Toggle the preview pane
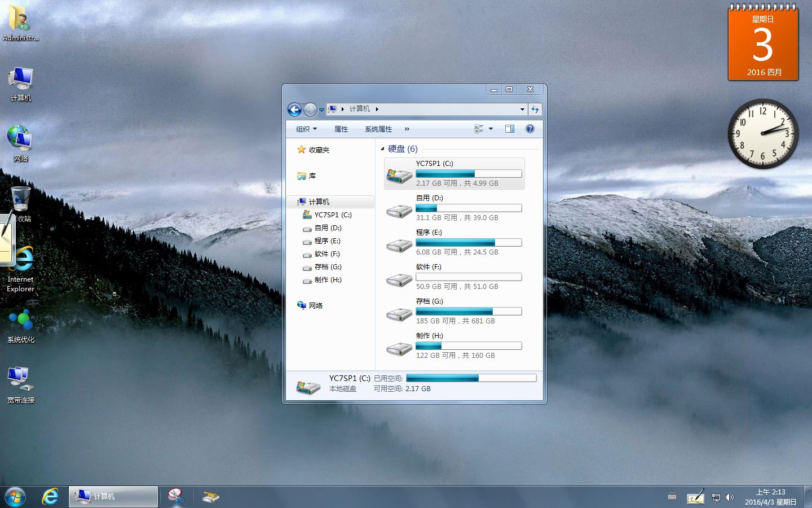Image resolution: width=812 pixels, height=508 pixels. click(510, 129)
